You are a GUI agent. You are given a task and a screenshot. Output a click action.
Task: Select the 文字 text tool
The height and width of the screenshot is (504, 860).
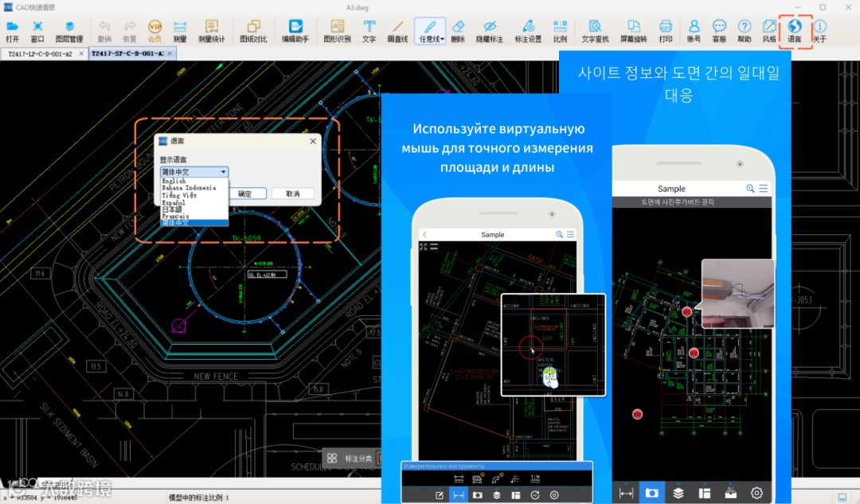(369, 31)
